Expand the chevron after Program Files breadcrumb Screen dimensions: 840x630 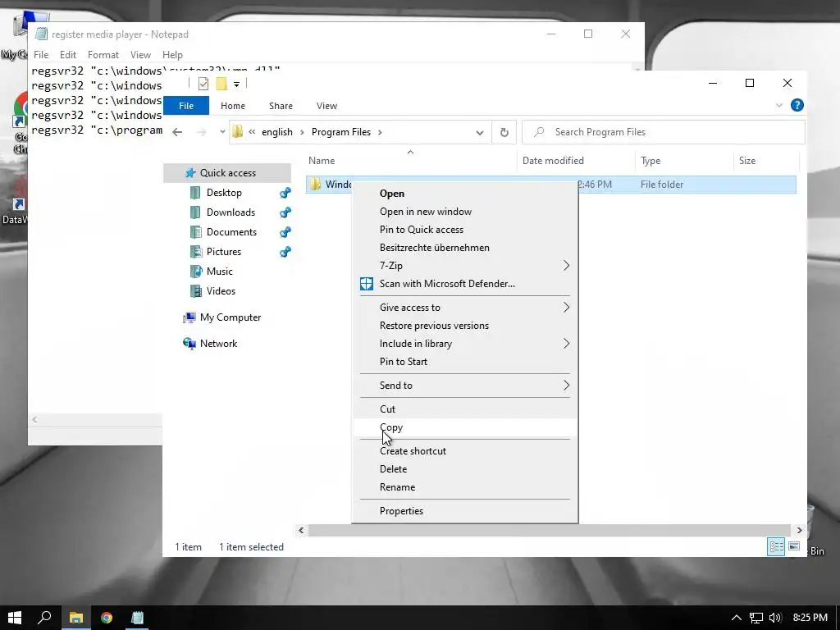coord(380,132)
